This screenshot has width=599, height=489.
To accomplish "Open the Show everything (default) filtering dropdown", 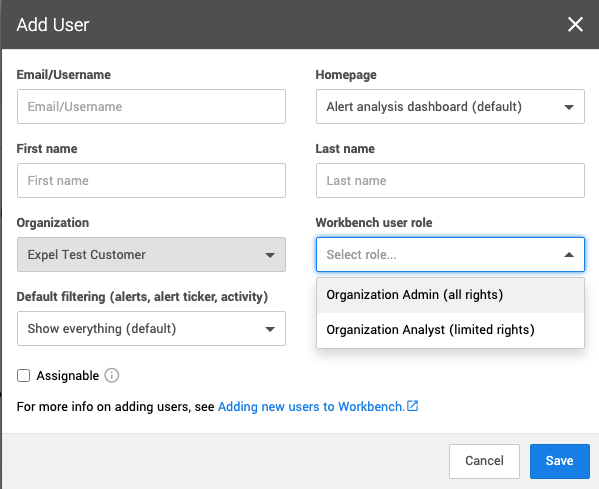I will pyautogui.click(x=151, y=329).
